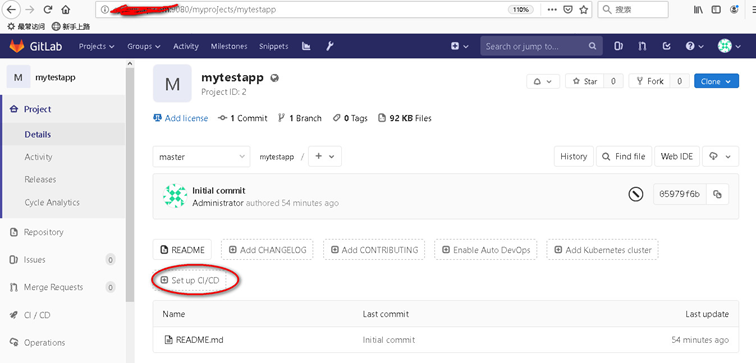756x363 pixels.
Task: Select Activity under Project in the sidebar
Action: pos(39,157)
